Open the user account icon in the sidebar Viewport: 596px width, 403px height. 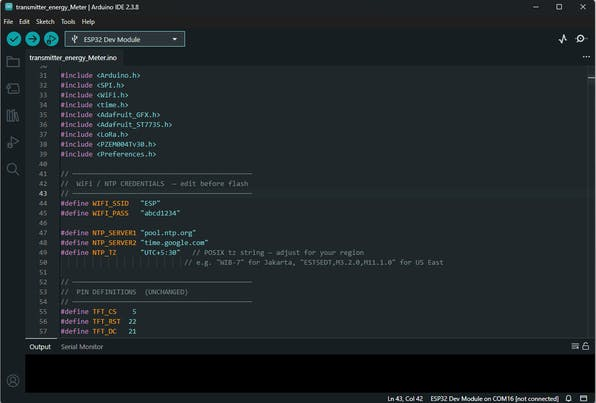coord(13,381)
